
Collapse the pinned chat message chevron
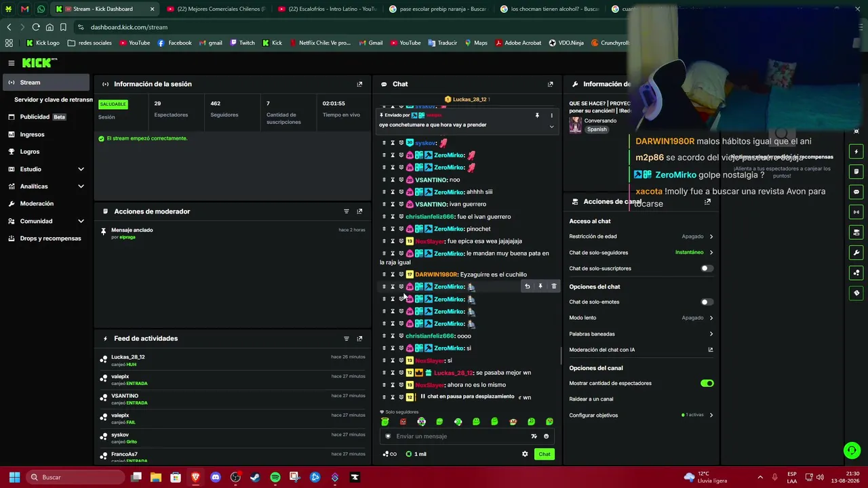[x=551, y=126]
